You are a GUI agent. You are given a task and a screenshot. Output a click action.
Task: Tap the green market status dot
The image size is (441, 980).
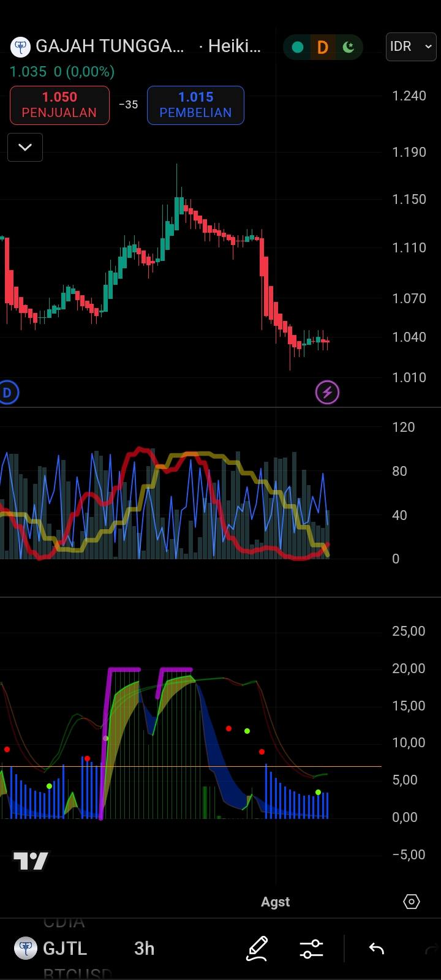(298, 47)
